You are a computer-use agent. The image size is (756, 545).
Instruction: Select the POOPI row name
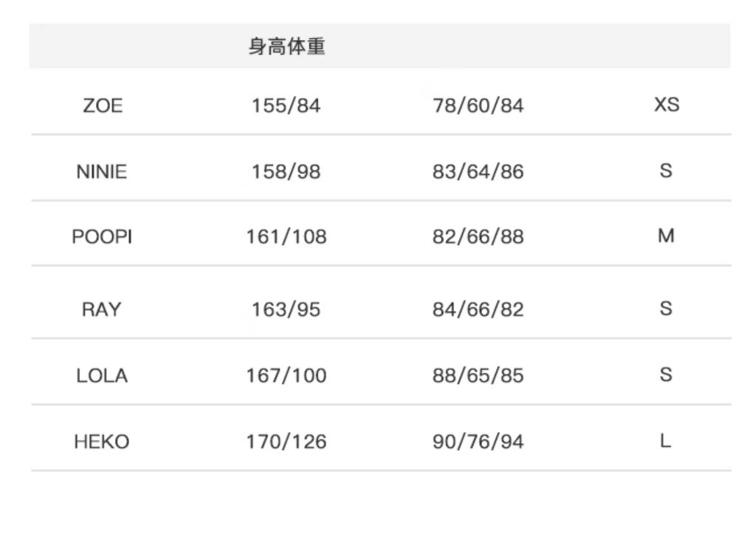click(x=102, y=238)
